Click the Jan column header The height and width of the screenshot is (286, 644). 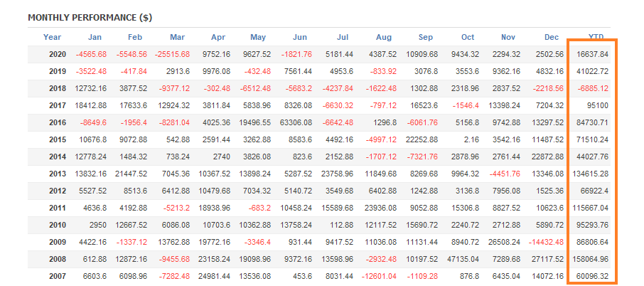tap(96, 37)
